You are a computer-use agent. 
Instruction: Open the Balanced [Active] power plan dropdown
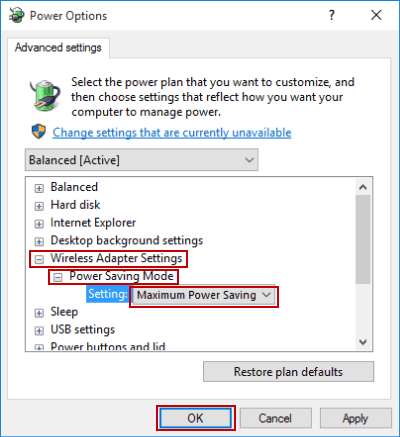tap(142, 160)
